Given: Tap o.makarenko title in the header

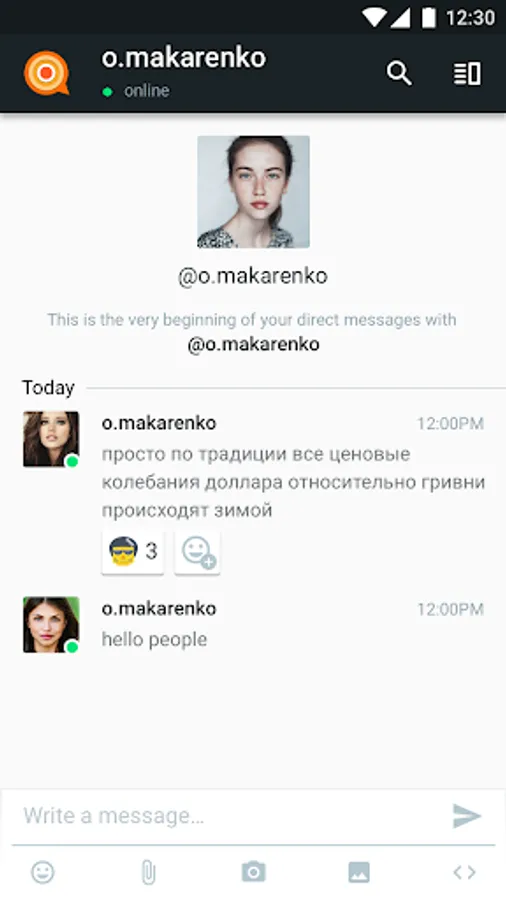Looking at the screenshot, I should [184, 58].
